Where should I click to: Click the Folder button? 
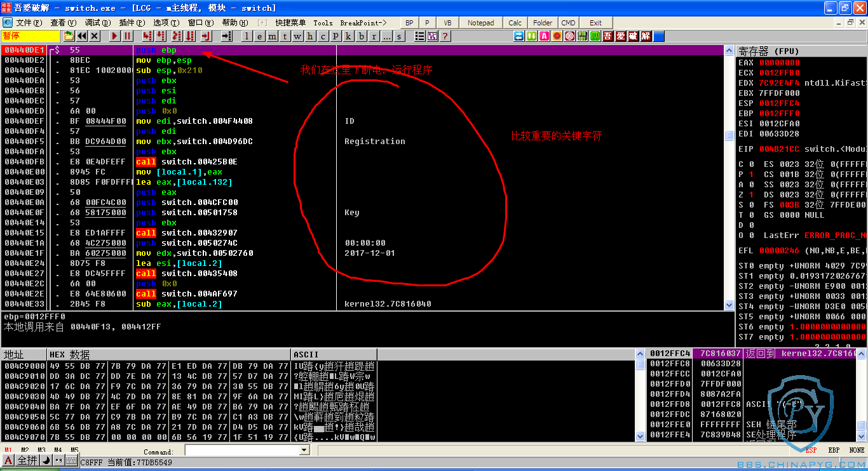tap(543, 23)
